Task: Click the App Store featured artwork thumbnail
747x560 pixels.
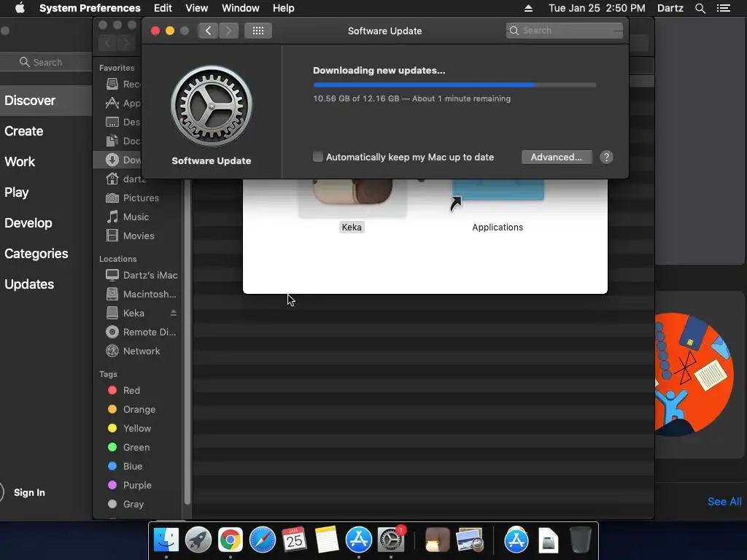Action: [694, 374]
